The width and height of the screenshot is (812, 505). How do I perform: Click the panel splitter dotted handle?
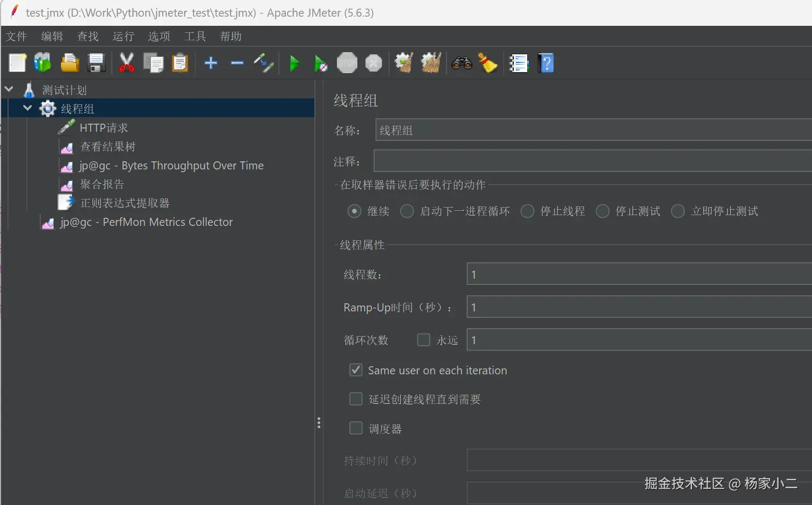[319, 423]
